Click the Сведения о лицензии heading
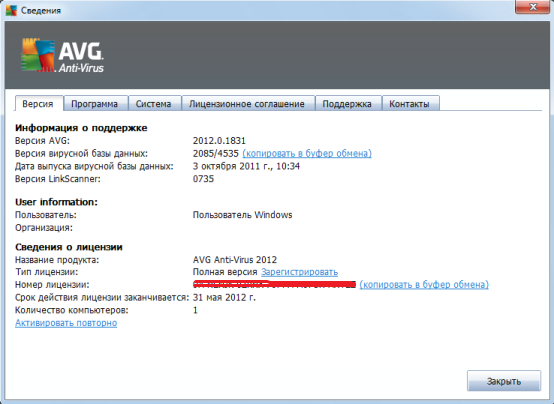The image size is (554, 404). (x=69, y=247)
